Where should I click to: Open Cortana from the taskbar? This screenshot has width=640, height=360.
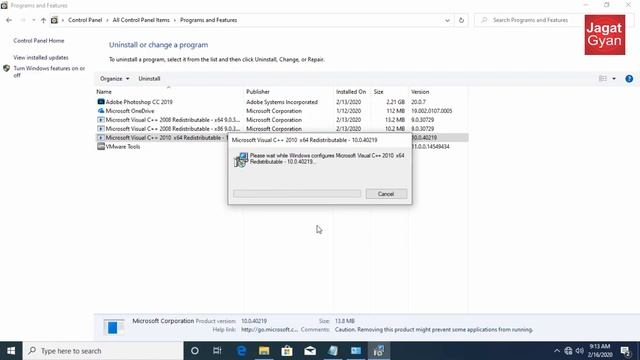pos(195,351)
